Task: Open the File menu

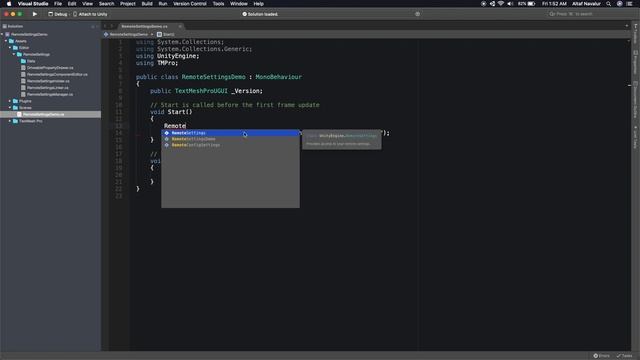Action: coord(58,4)
